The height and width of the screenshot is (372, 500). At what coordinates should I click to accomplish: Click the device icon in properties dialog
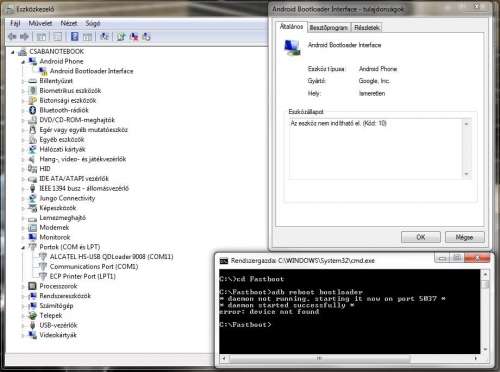click(x=292, y=47)
